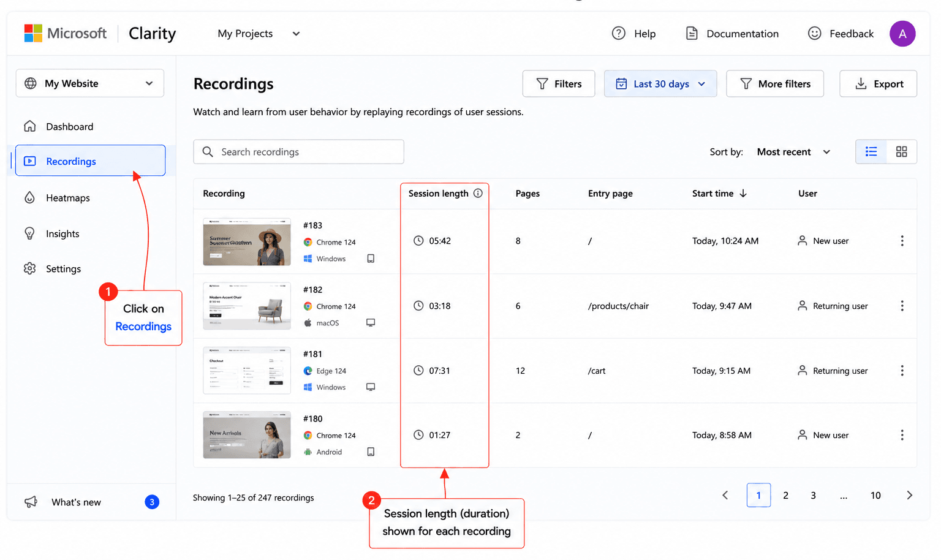
Task: Open More filters
Action: pyautogui.click(x=775, y=84)
